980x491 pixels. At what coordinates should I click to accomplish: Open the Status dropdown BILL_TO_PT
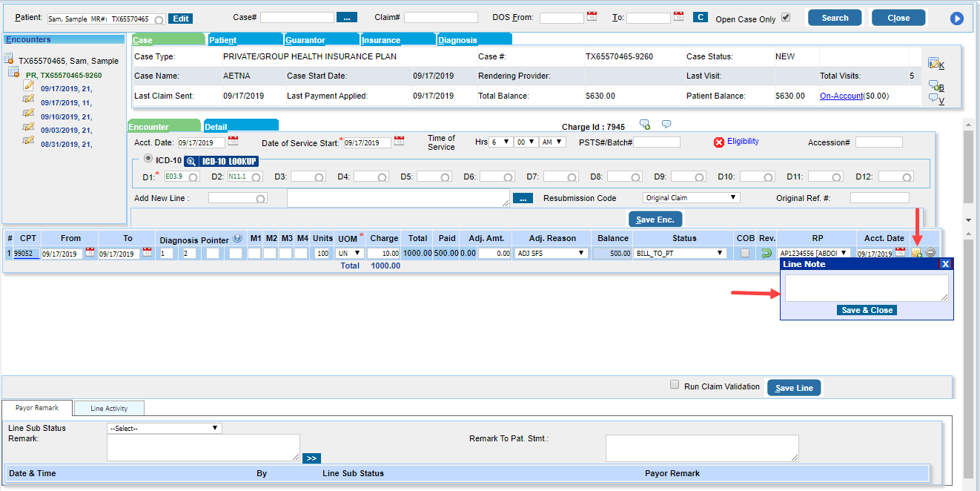[680, 253]
